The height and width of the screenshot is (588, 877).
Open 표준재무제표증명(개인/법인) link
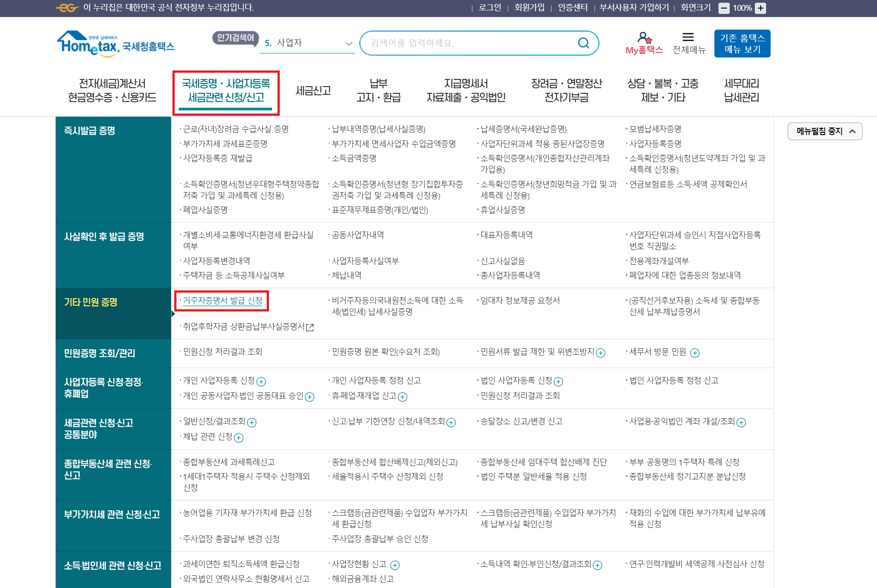click(380, 210)
